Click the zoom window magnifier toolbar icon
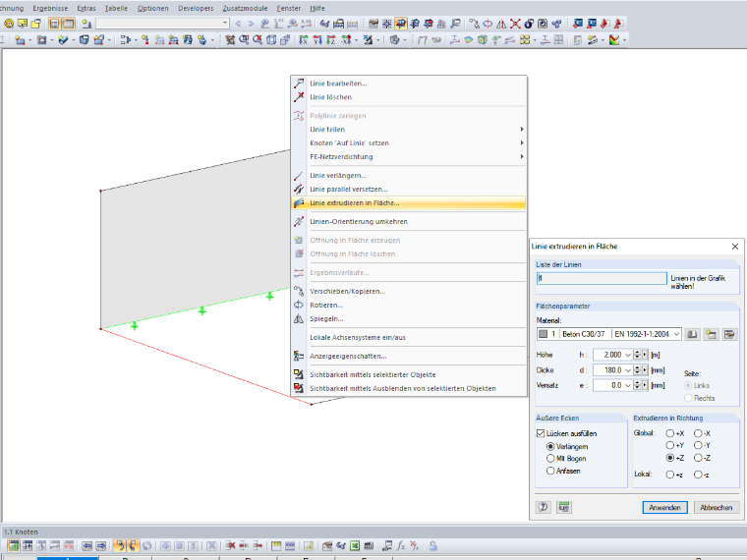The image size is (747, 560). pyautogui.click(x=244, y=40)
